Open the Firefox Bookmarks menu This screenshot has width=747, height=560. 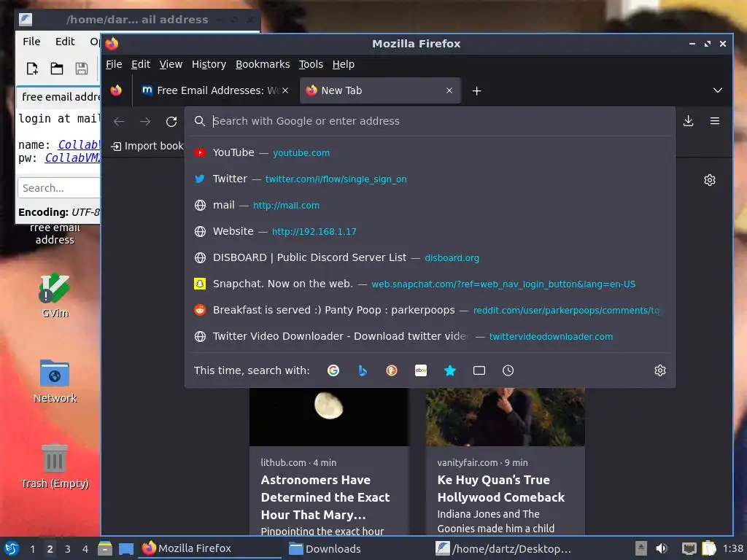(x=263, y=64)
